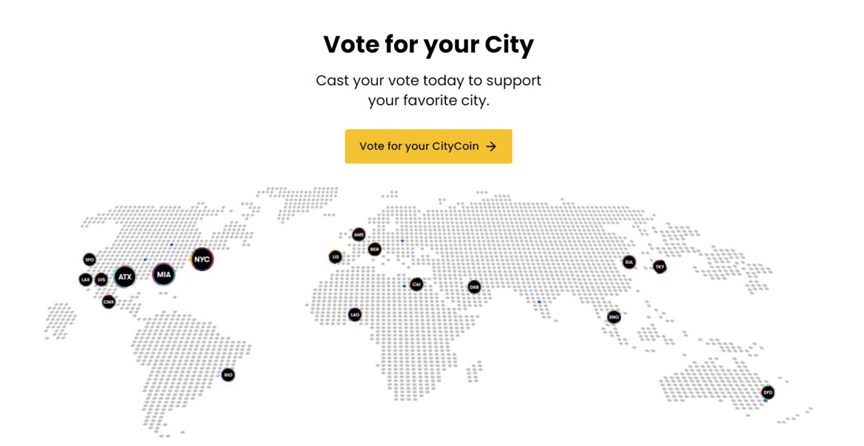The height and width of the screenshot is (446, 864).
Task: Select the LVS city marker
Action: pos(101,280)
